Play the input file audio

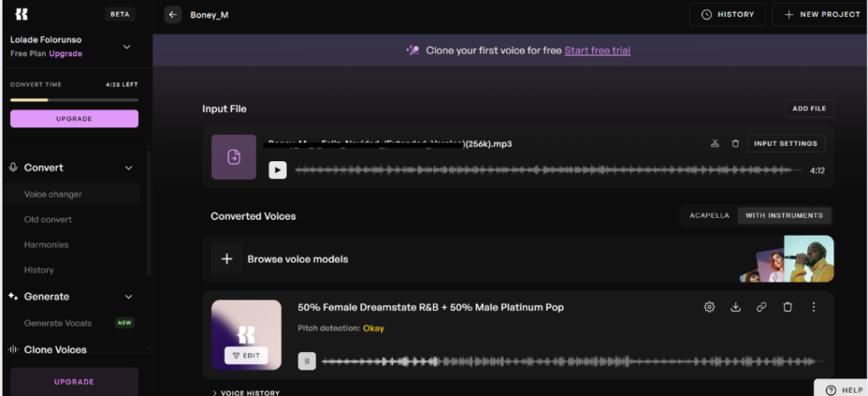tap(277, 170)
